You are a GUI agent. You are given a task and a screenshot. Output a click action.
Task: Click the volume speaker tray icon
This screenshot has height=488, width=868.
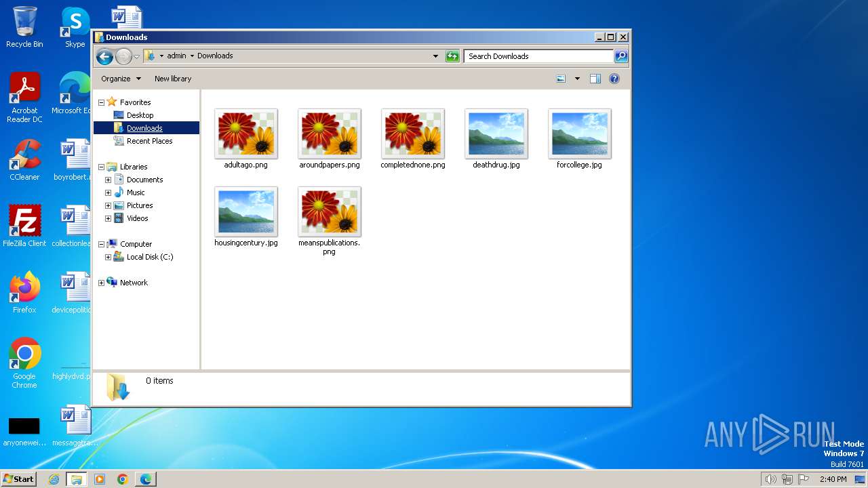click(770, 479)
